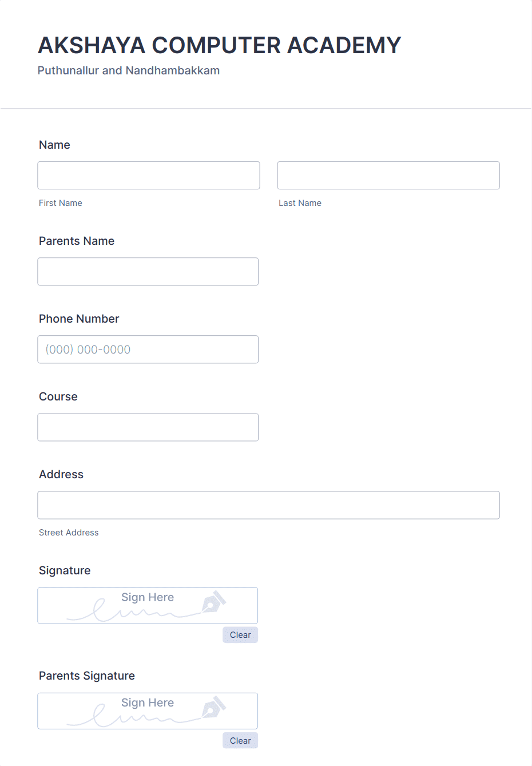
Task: Click the pen icon in the Signature field
Action: click(x=215, y=602)
